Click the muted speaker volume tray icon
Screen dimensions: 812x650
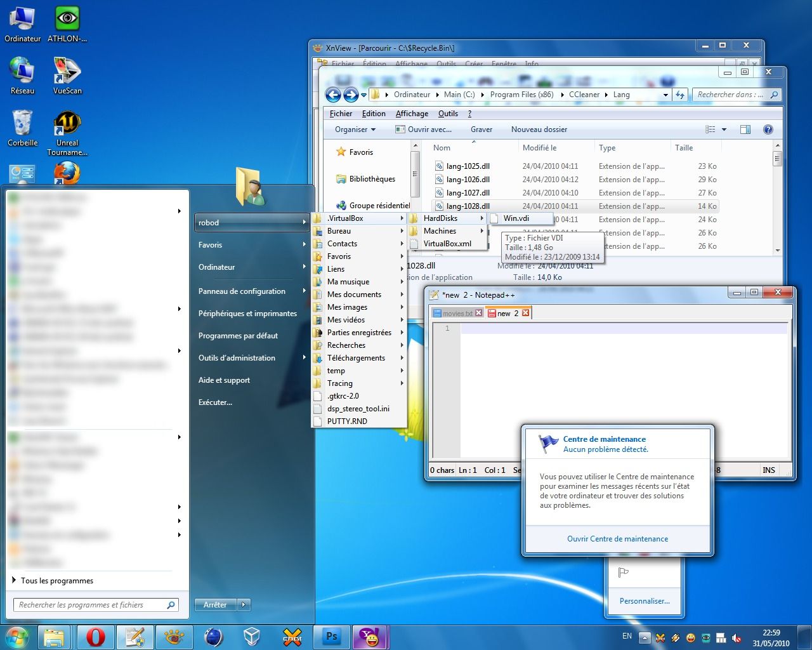(737, 638)
